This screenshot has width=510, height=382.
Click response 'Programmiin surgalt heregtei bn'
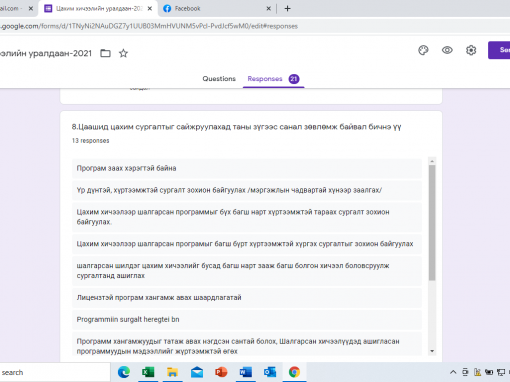click(x=247, y=319)
